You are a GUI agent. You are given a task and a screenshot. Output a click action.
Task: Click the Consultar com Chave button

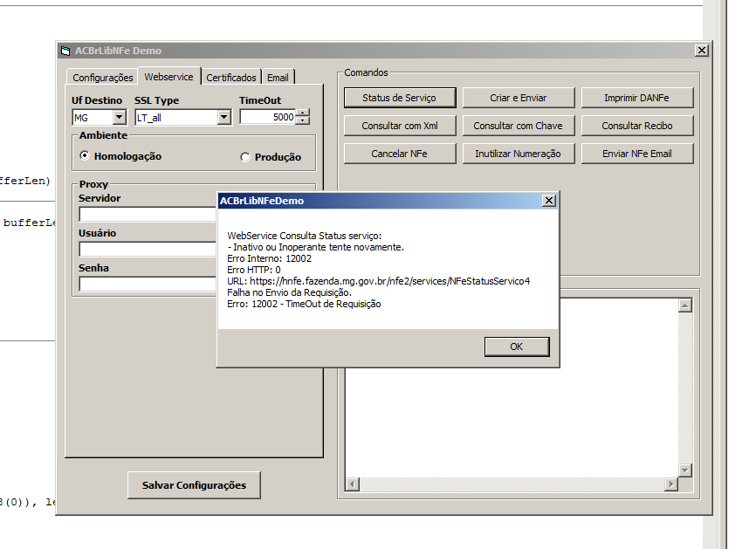[519, 126]
